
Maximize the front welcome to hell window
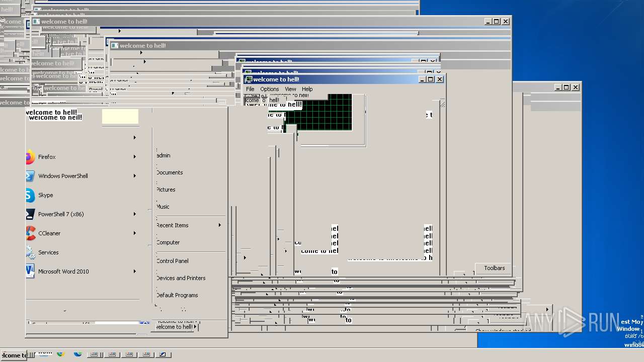pos(431,79)
